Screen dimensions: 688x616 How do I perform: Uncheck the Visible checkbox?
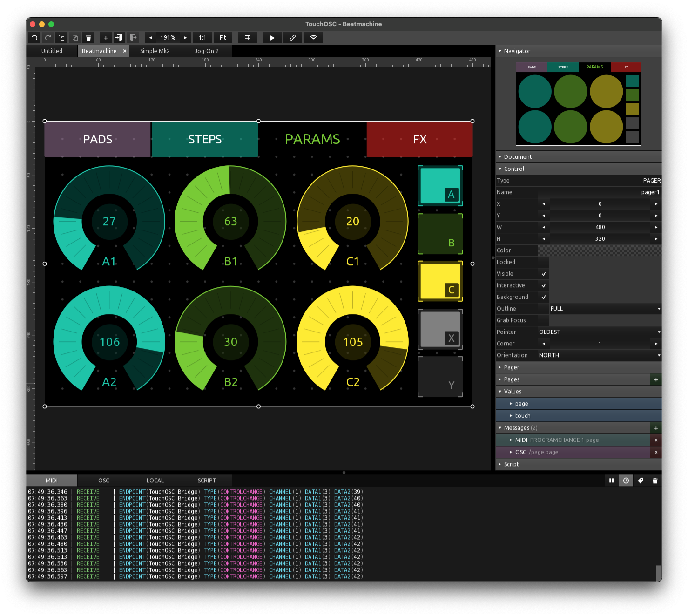543,274
